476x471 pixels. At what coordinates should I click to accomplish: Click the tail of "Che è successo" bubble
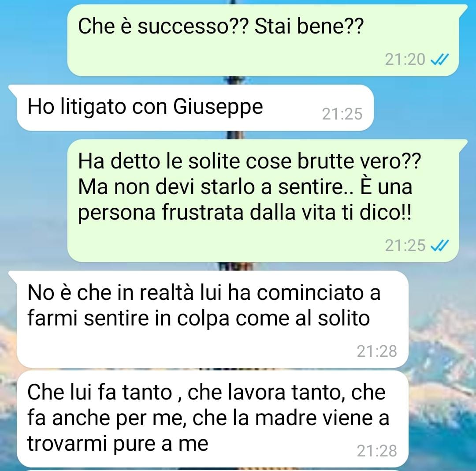pos(462,9)
